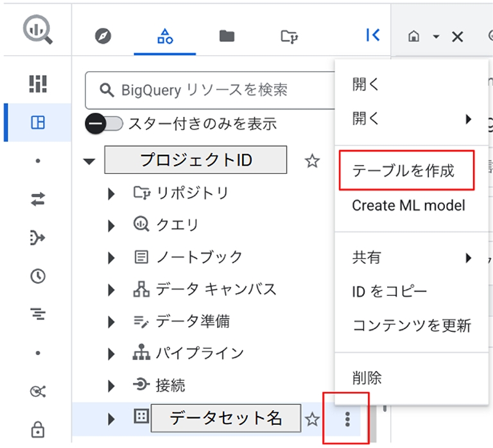Screen dimensions: 493x448
Task: Select the shapes resource tab icon
Action: pyautogui.click(x=165, y=36)
